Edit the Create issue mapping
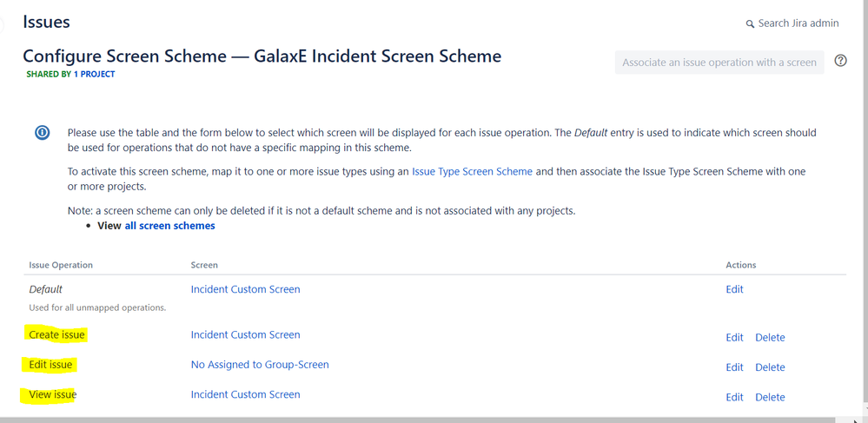 [x=734, y=337]
